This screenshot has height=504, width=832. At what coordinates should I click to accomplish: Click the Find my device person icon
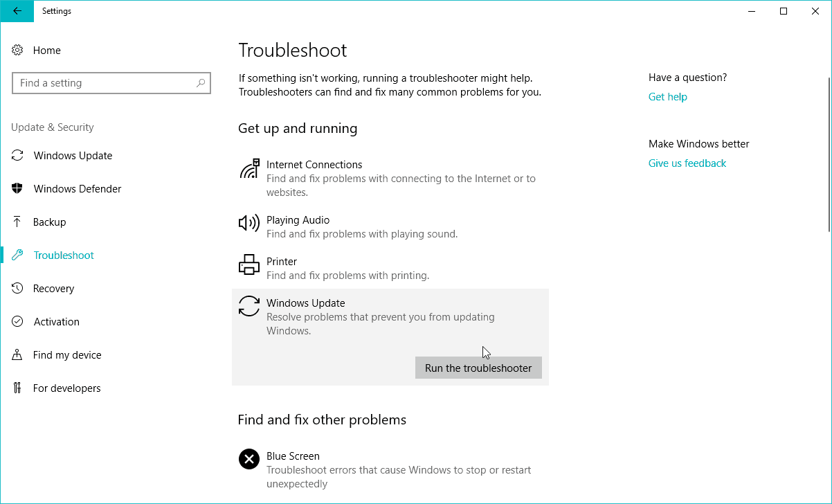18,355
